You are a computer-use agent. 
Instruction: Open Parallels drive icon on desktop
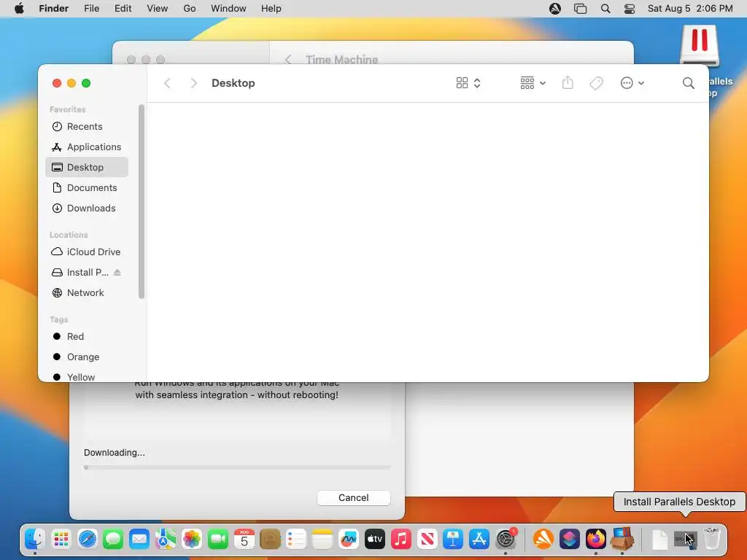pos(700,46)
